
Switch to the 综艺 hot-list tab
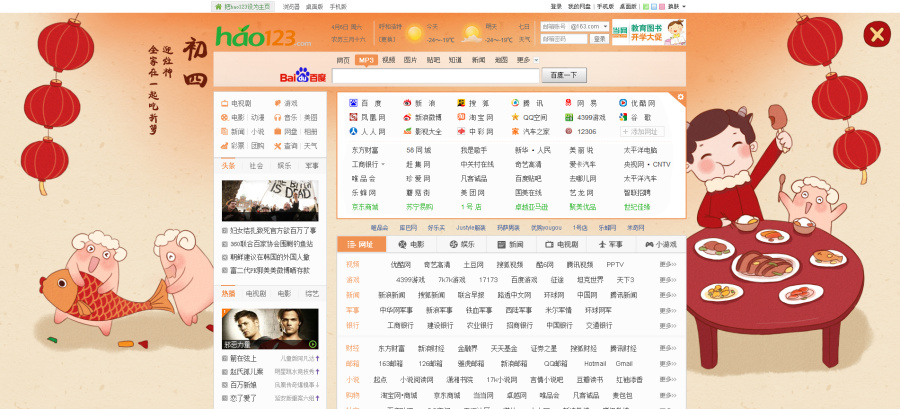312,293
